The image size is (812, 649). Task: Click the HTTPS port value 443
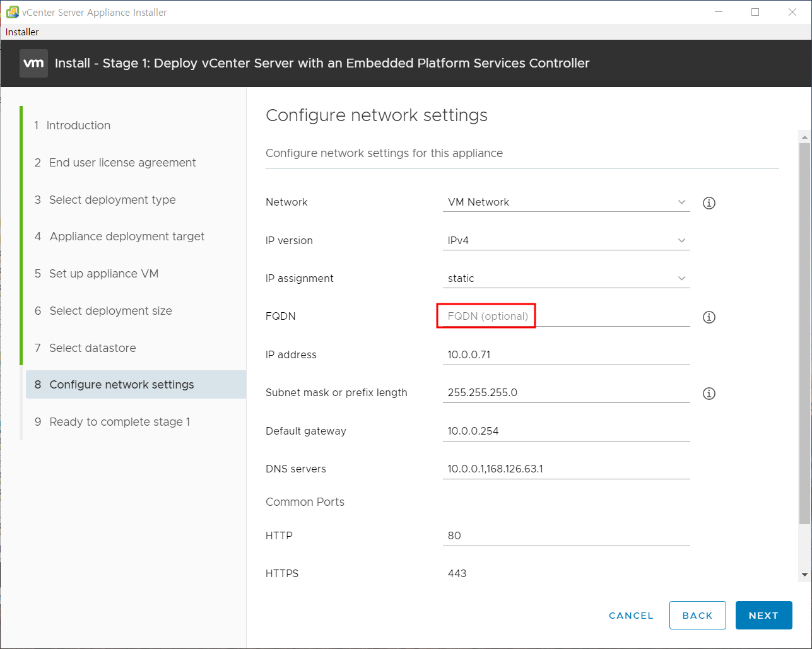click(x=457, y=573)
